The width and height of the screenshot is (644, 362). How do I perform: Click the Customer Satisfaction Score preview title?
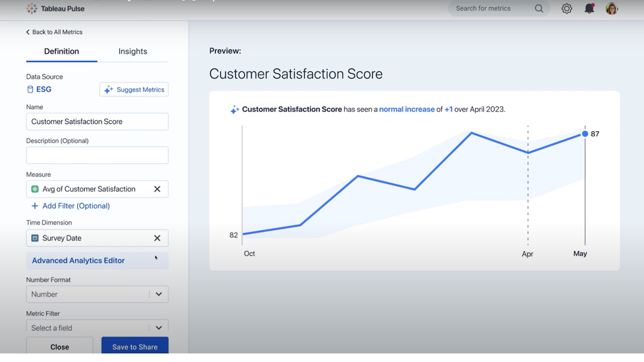coord(296,74)
